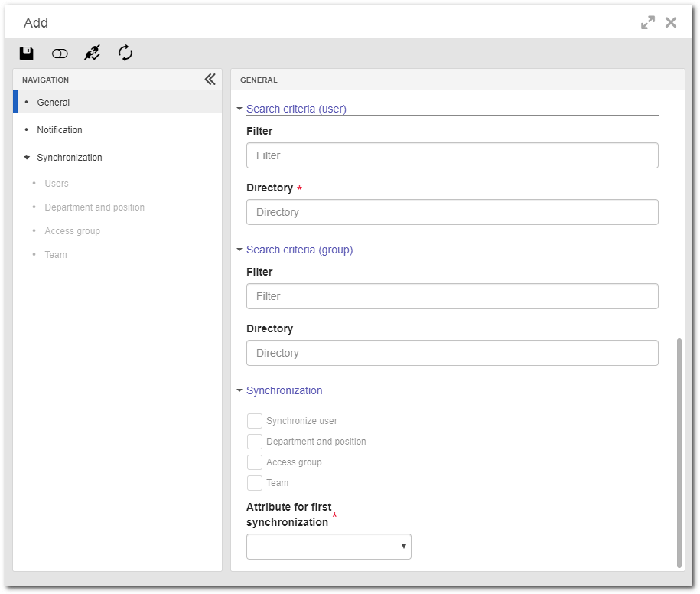Select Department and position in navigation tree
The height and width of the screenshot is (594, 700).
click(x=94, y=207)
